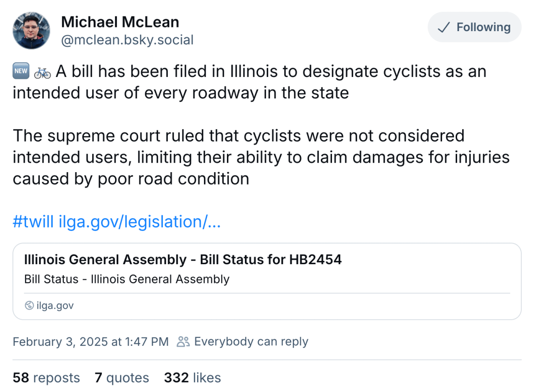
Task: View the 7 quotes of this post
Action: click(122, 377)
